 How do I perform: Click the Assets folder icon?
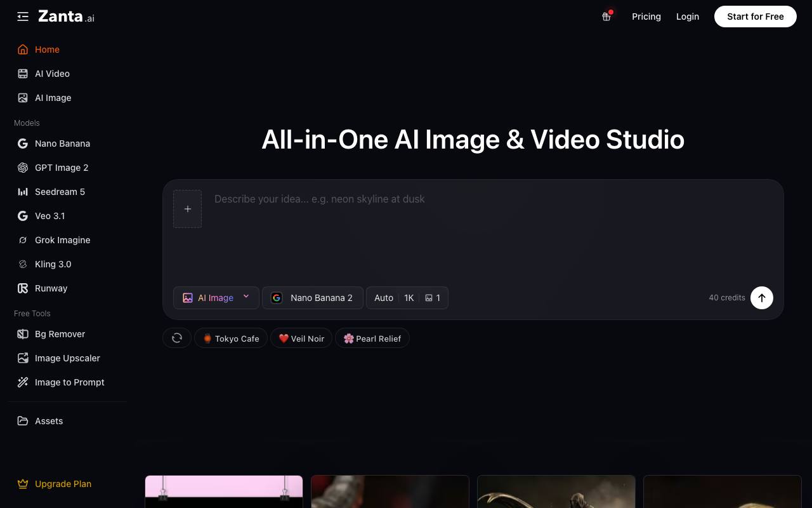(23, 421)
